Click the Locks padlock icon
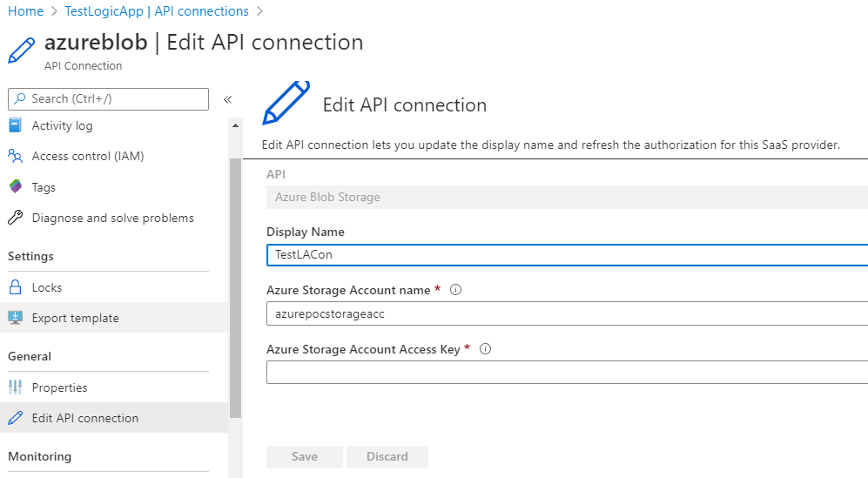 [x=16, y=287]
